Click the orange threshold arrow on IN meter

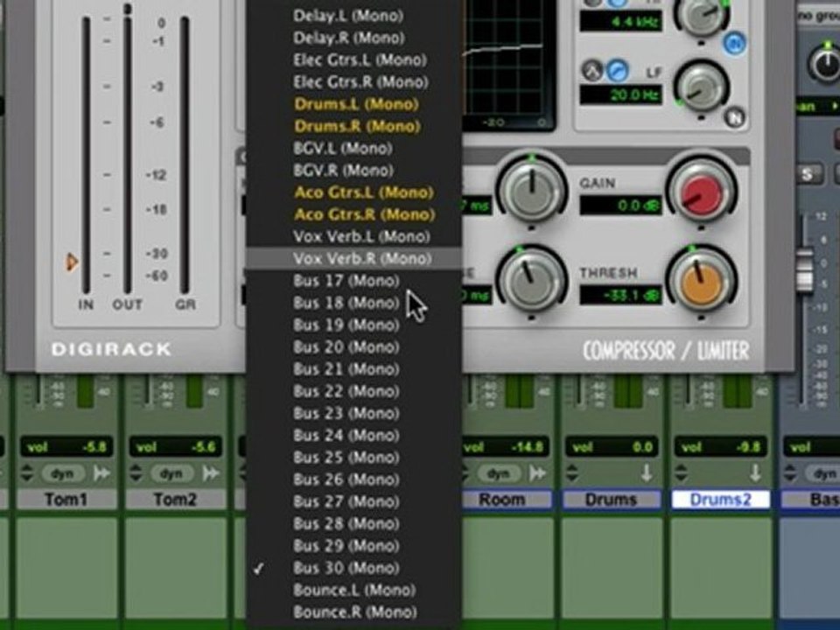click(x=72, y=262)
